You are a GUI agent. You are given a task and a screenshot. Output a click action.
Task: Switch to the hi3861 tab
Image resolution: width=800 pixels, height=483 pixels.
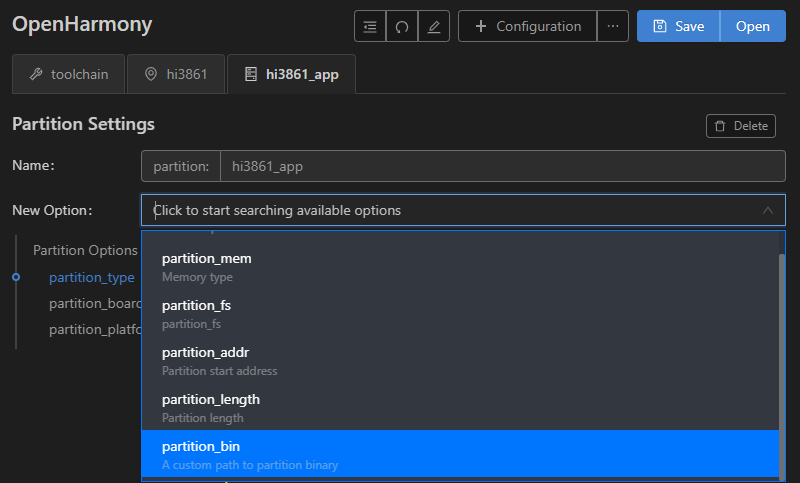click(176, 74)
